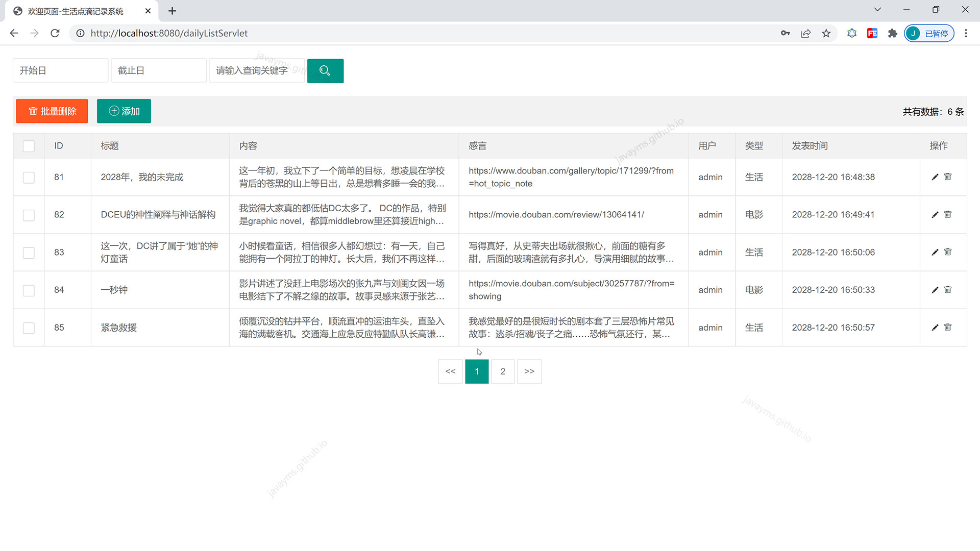Delete record 84 using trash icon

(x=948, y=290)
